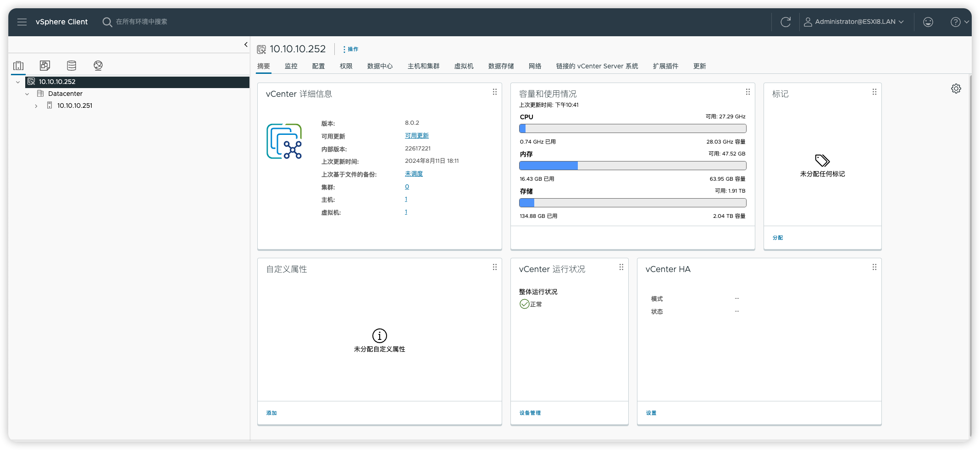980x450 pixels.
Task: Click 设置 in vCenter HA card
Action: coord(651,413)
